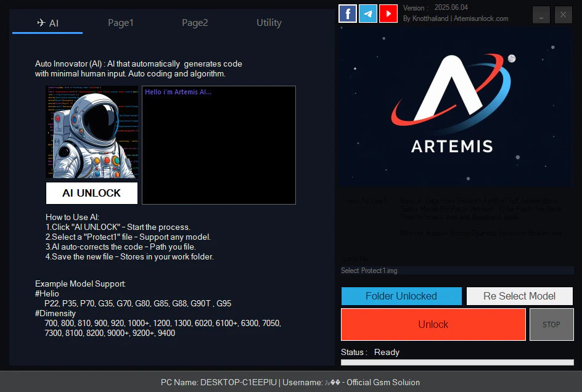Click step '1.Click "AI UNLOCK" - Start the process.'
582x392 pixels.
click(118, 227)
